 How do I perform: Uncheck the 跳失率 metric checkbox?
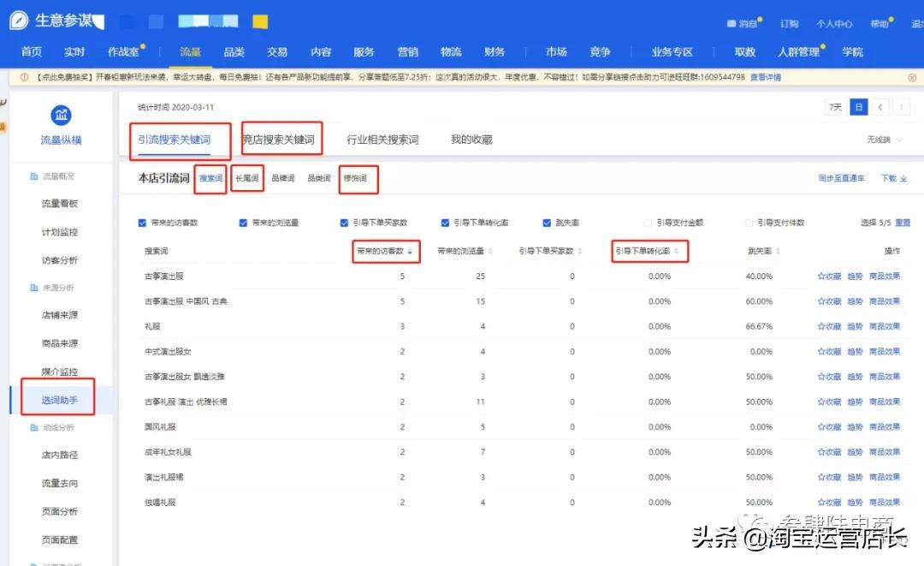tap(548, 222)
